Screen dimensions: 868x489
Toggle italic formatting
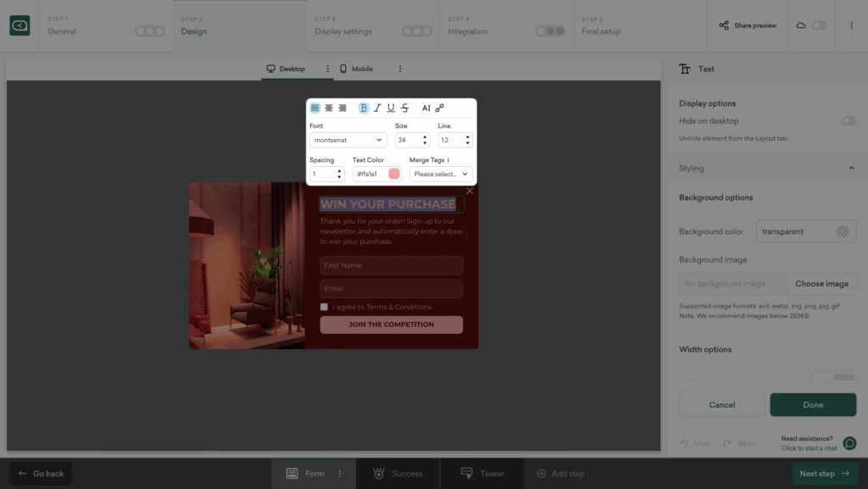coord(377,108)
